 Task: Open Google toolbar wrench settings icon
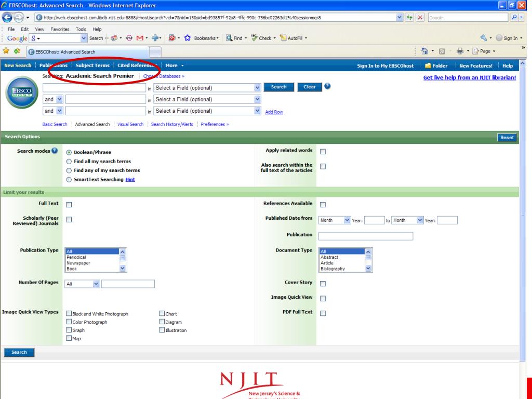click(x=484, y=38)
